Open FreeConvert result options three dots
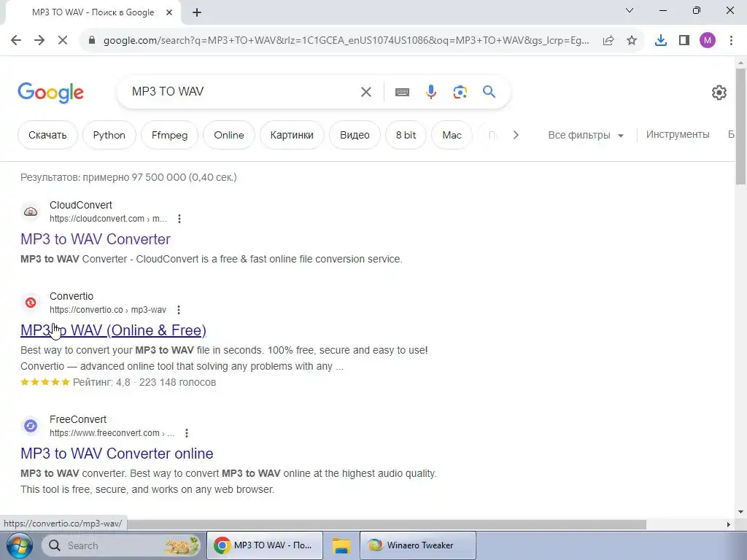Screen dimensions: 747x560 tap(187, 433)
